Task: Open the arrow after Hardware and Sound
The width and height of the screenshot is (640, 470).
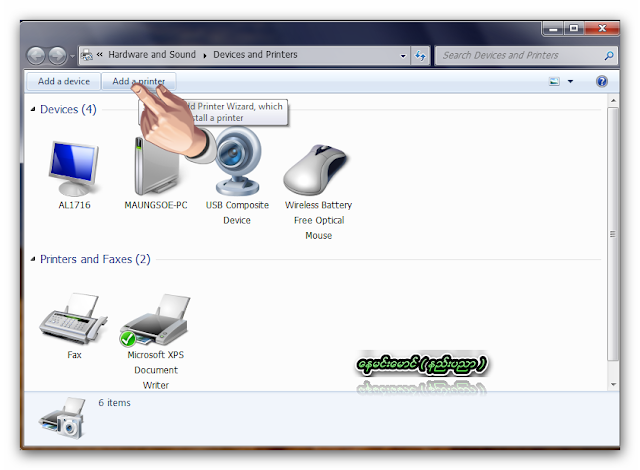Action: click(205, 55)
